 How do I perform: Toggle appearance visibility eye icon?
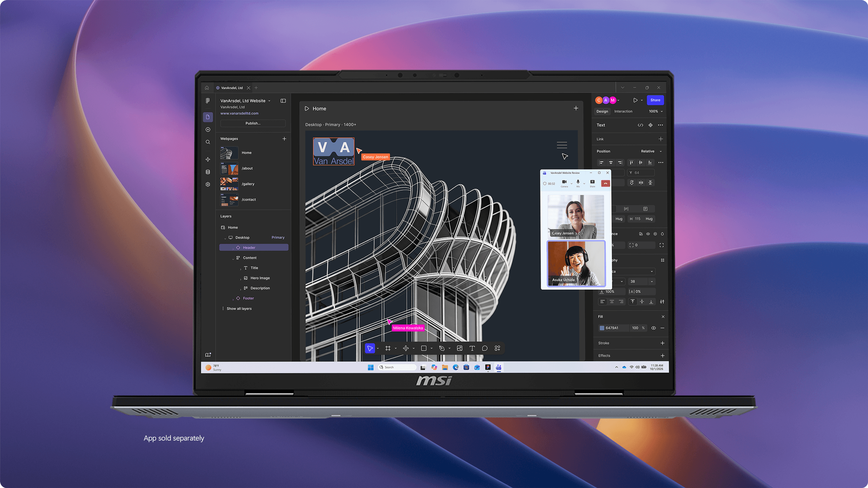[648, 234]
